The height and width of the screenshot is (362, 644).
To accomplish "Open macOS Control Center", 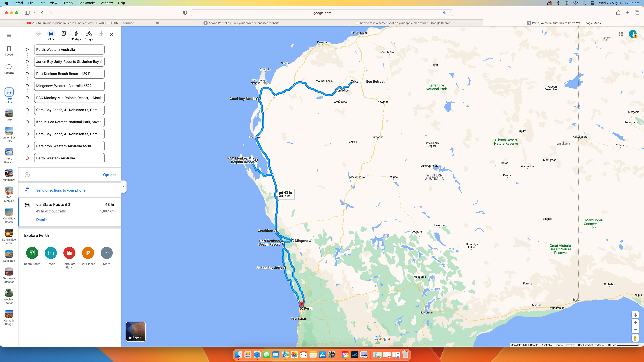I will (x=593, y=3).
